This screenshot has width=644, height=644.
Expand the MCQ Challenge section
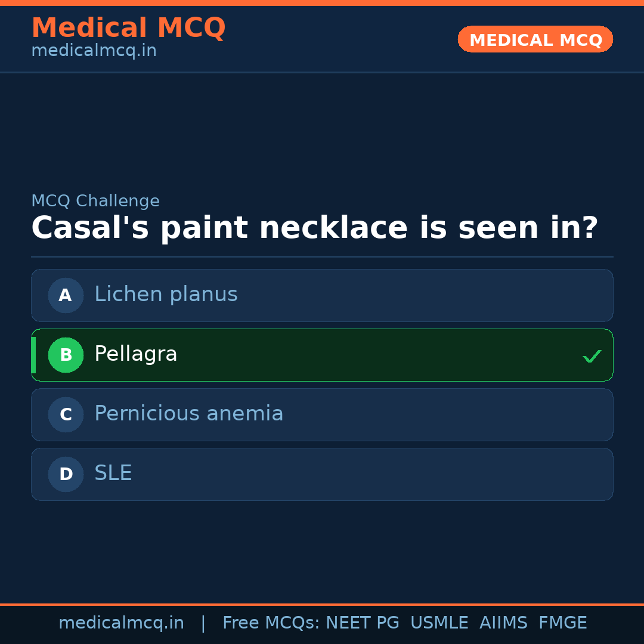click(95, 201)
